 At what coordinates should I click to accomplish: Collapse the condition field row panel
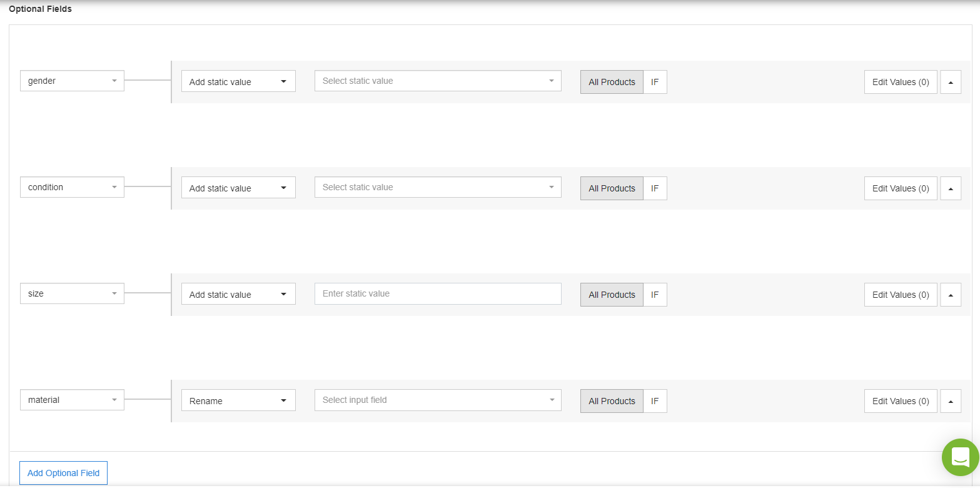point(951,188)
